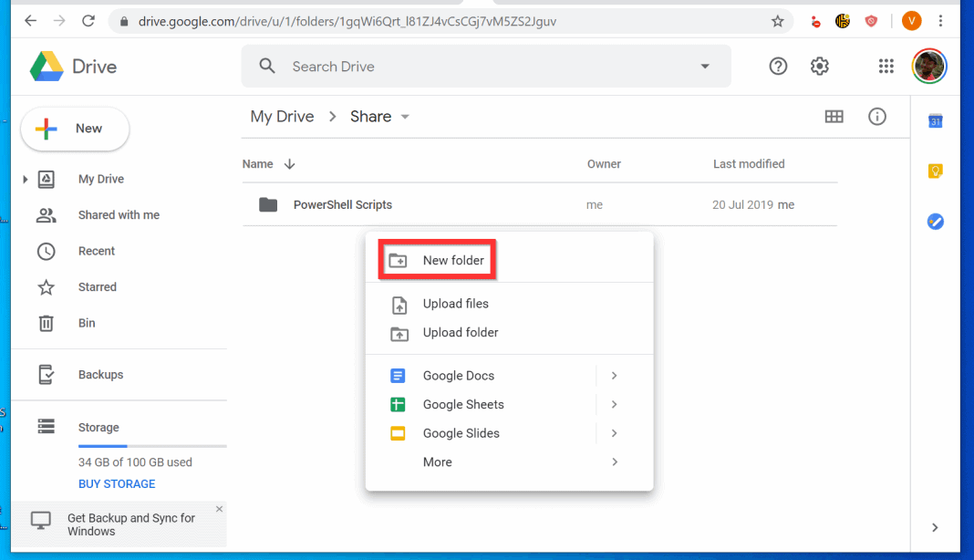Click the yellow extension icon in Chrome toolbar

843,21
